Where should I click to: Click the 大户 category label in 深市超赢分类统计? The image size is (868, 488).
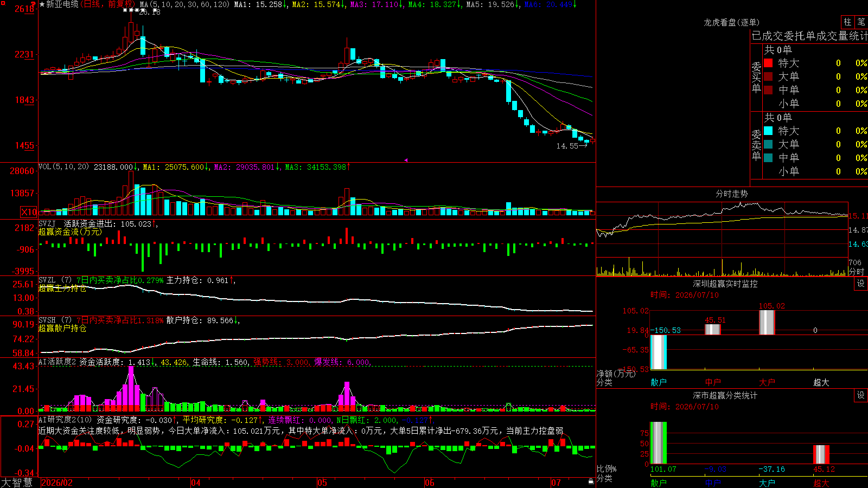point(767,483)
